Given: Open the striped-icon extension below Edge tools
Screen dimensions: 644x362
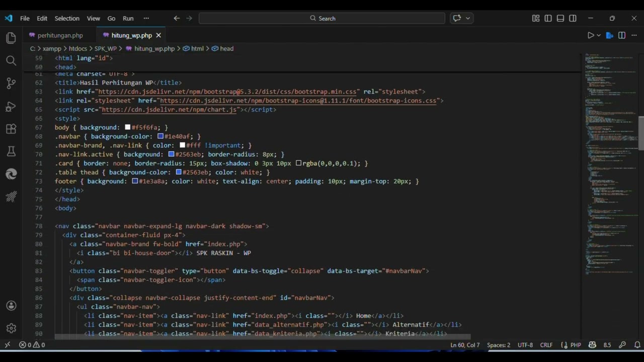Looking at the screenshot, I should [x=11, y=197].
